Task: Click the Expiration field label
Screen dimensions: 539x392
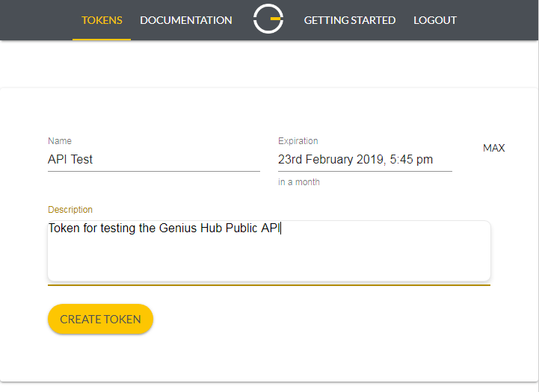Action: coord(298,140)
